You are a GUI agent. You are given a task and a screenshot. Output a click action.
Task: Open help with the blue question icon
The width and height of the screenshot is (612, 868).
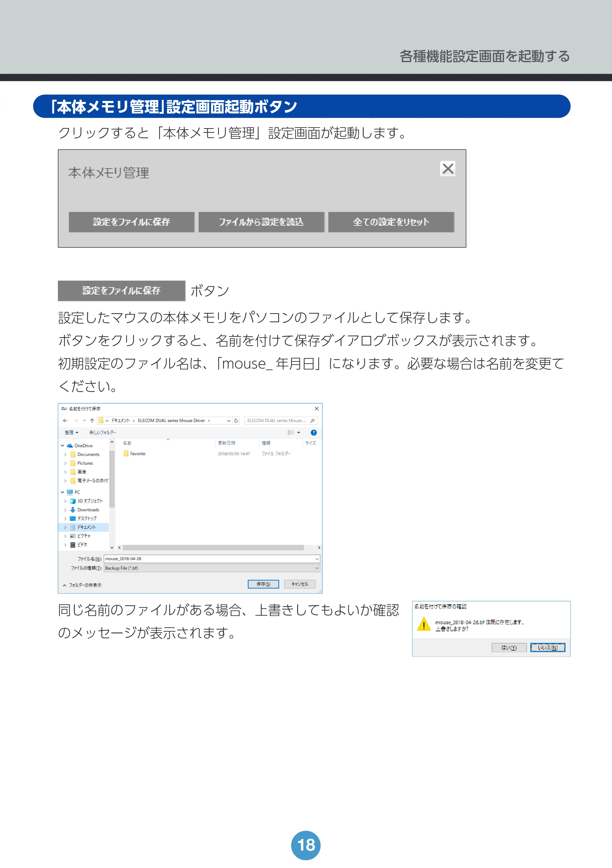click(x=314, y=432)
